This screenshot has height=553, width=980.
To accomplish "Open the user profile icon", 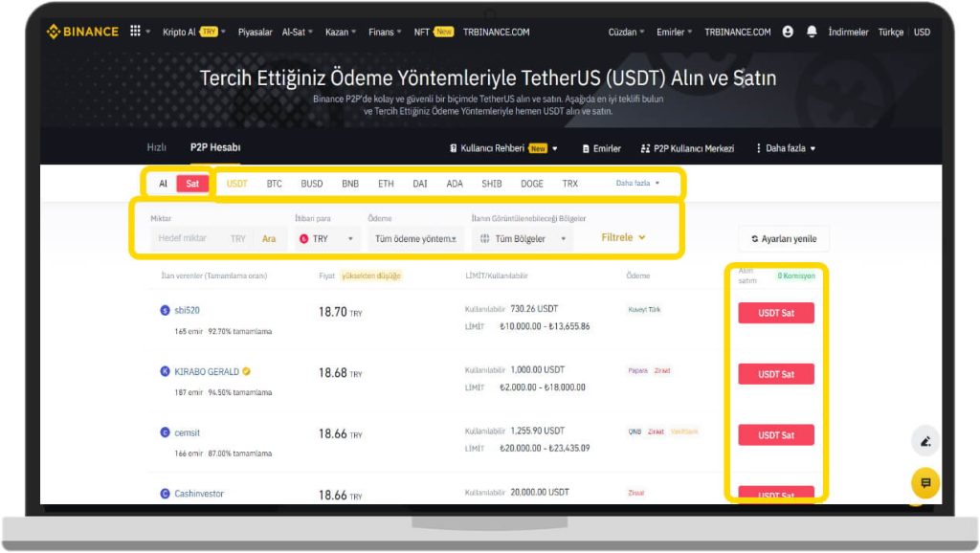I will (x=788, y=32).
